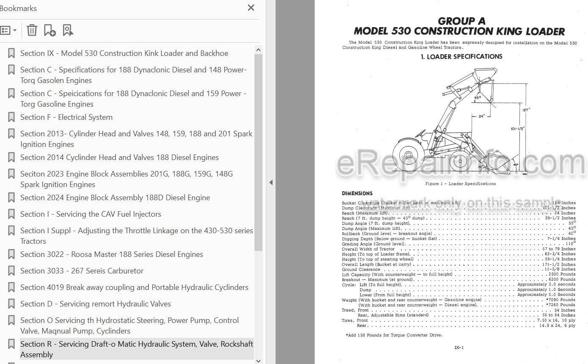The image size is (588, 364).
Task: Click the Figure 1 Loader Specifications caption
Action: point(461,184)
